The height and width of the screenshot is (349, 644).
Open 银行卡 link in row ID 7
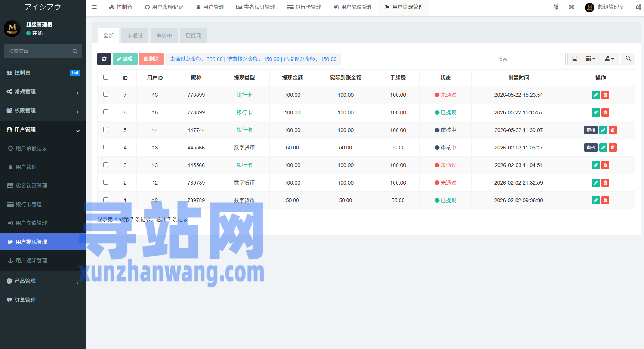pyautogui.click(x=244, y=95)
